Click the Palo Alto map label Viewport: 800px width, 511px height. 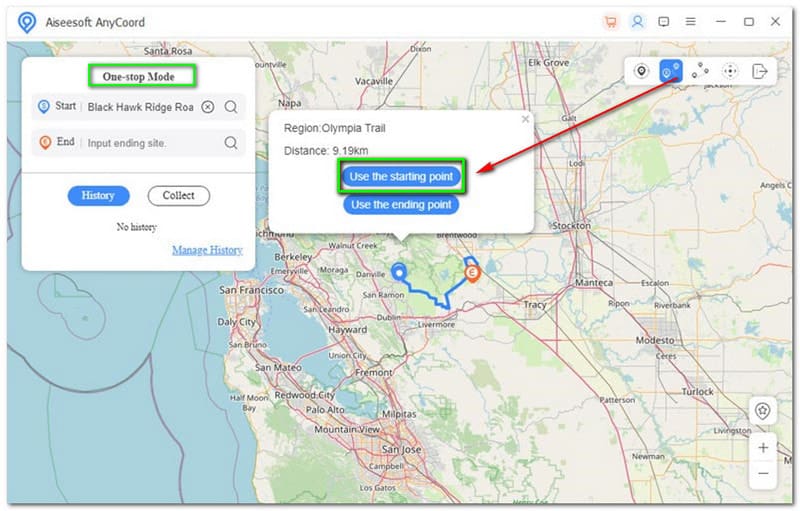[325, 410]
